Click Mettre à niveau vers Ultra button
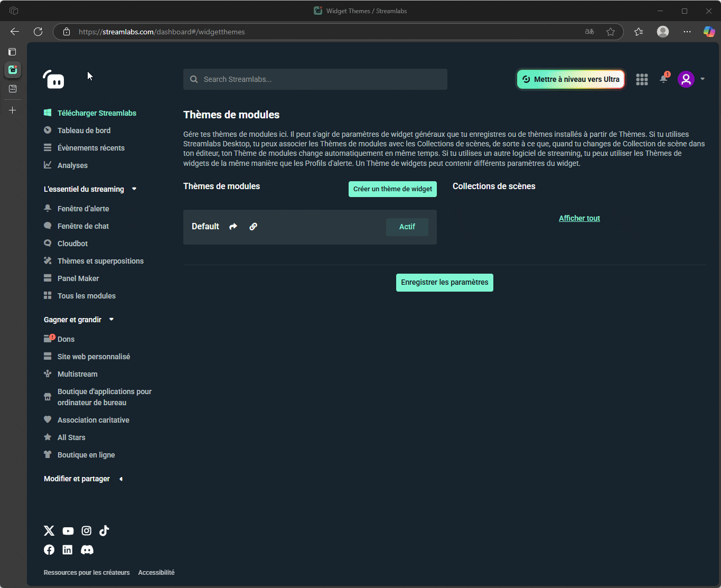Viewport: 721px width, 588px height. click(x=570, y=79)
